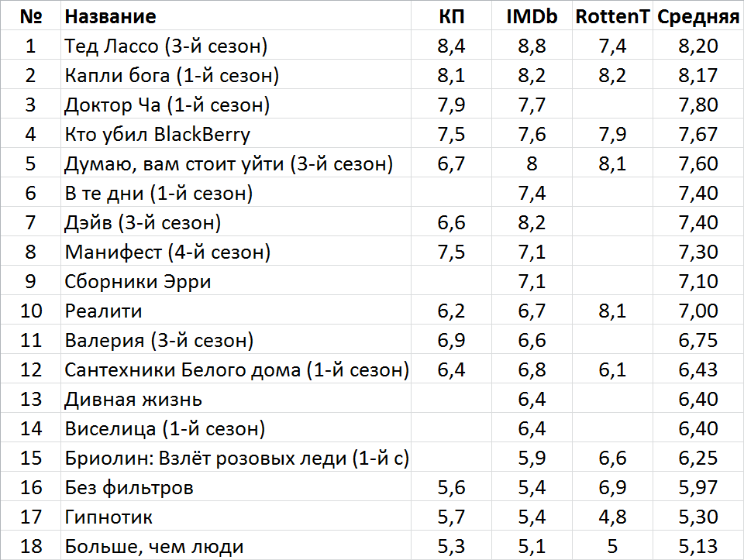The image size is (744, 560).
Task: Select row number 12 cell
Action: [31, 369]
